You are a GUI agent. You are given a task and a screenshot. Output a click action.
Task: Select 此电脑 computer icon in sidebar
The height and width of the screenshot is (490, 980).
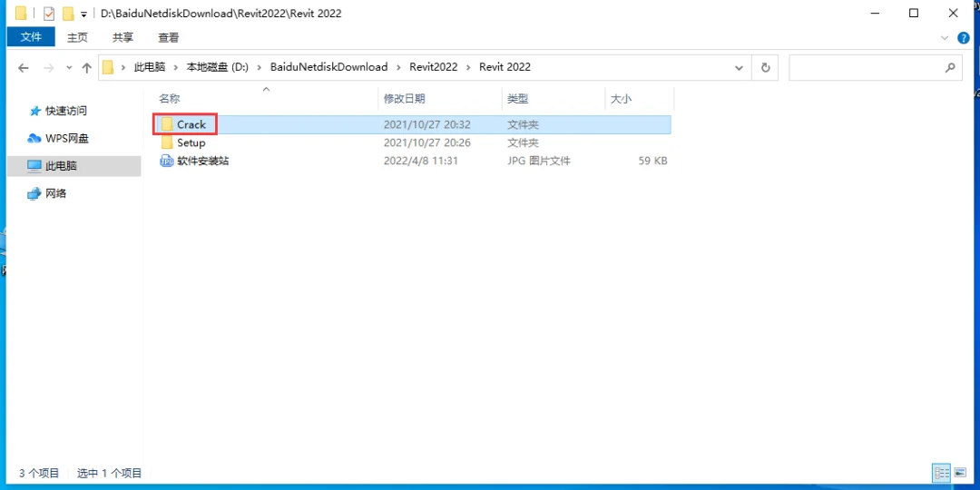pyautogui.click(x=35, y=166)
